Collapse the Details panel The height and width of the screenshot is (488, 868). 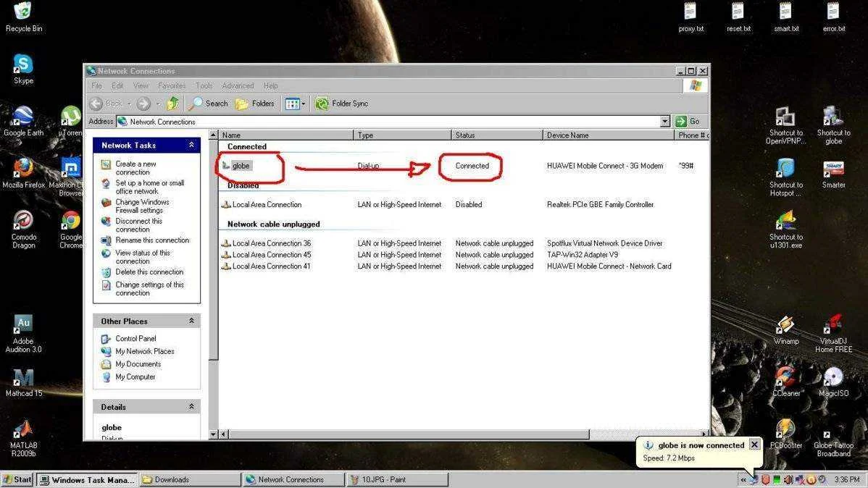tap(191, 407)
